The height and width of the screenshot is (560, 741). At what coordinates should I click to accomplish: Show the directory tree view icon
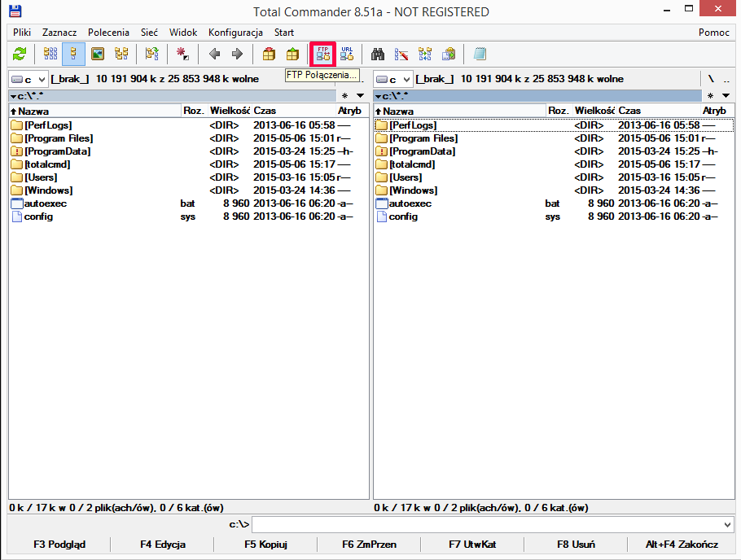point(121,54)
